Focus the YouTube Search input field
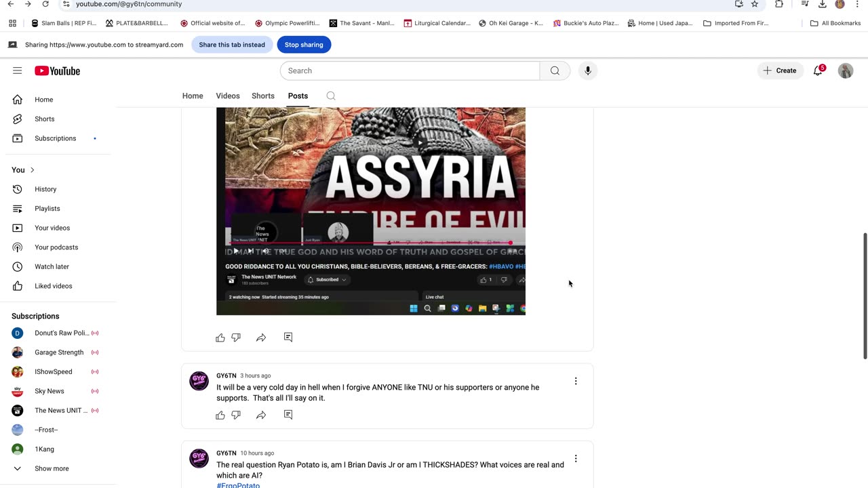Image resolution: width=868 pixels, height=488 pixels. 410,70
